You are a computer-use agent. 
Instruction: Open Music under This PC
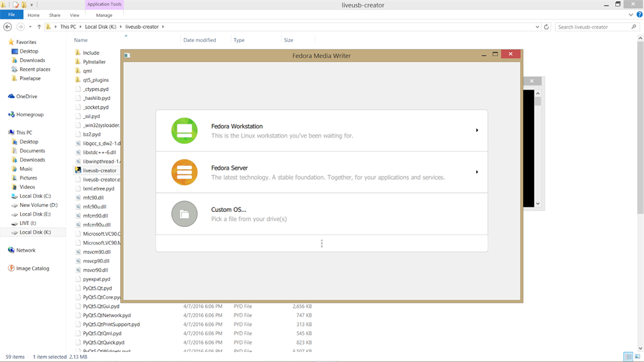coord(26,168)
